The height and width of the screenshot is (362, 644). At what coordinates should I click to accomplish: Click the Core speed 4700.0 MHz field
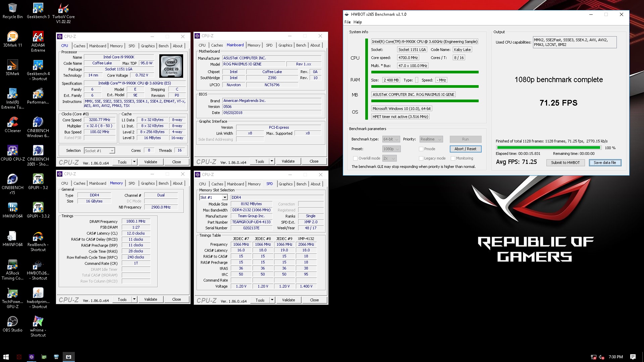pos(408,58)
